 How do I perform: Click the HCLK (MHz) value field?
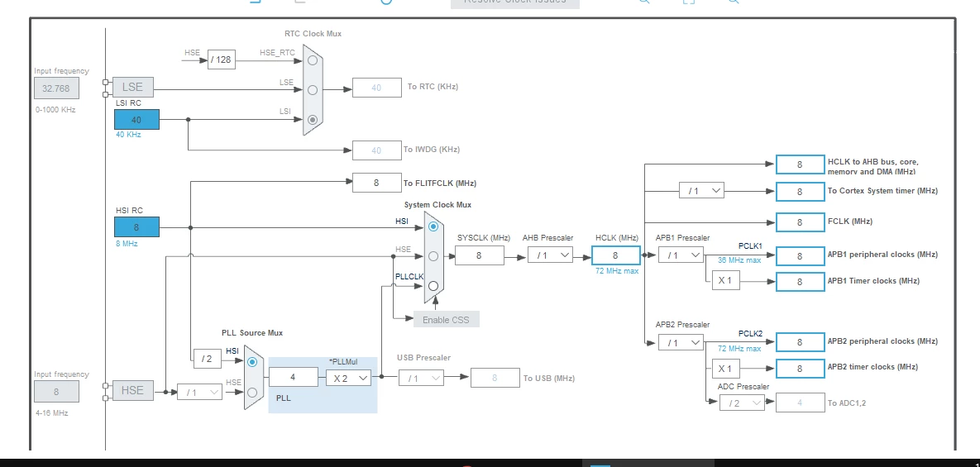click(615, 255)
